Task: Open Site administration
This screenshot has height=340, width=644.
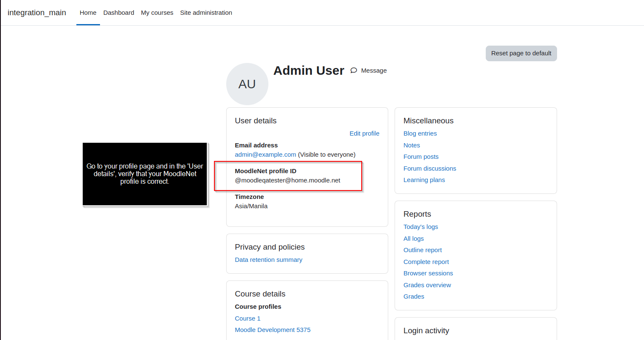Action: (x=206, y=13)
